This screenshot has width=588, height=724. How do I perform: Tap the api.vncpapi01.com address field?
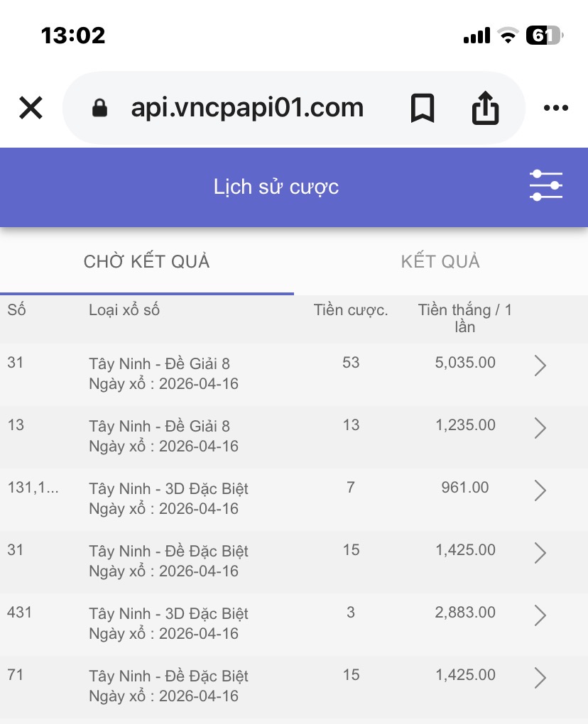(x=247, y=109)
